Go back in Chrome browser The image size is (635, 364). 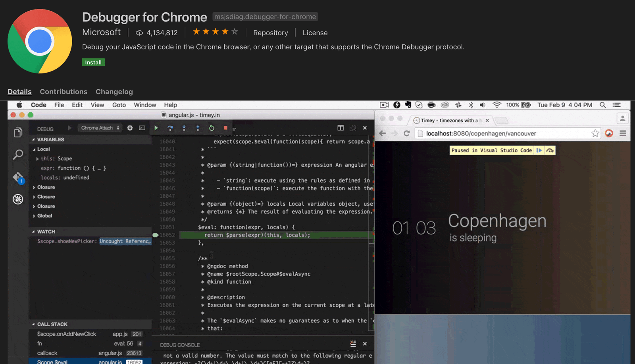click(383, 133)
